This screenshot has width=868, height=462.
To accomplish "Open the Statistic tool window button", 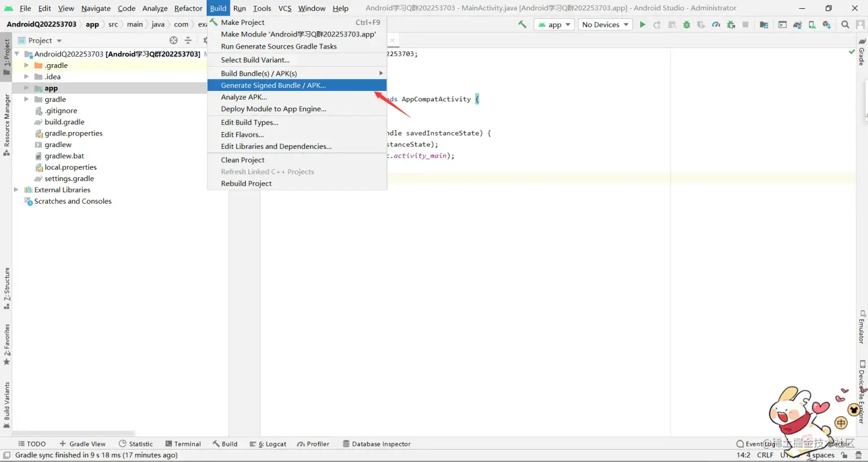I will (136, 444).
